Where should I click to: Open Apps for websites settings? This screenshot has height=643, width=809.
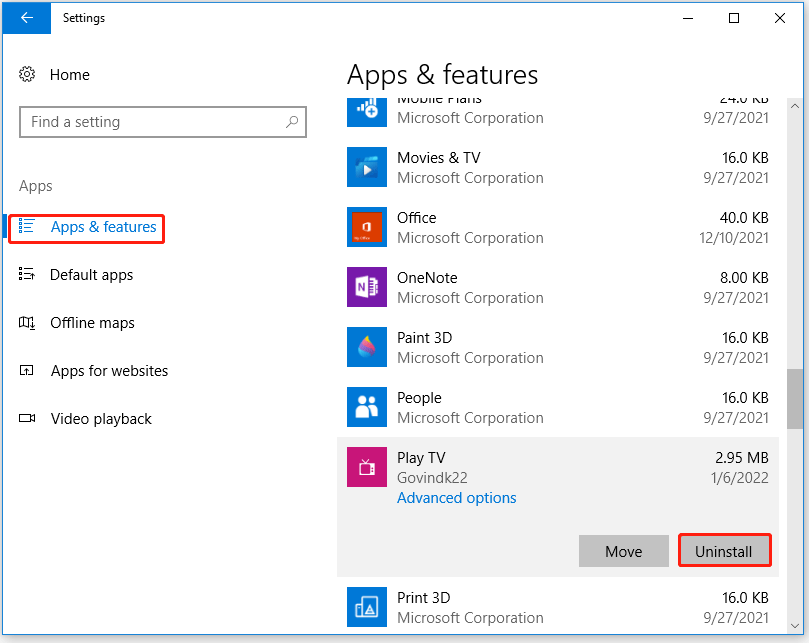pos(109,371)
